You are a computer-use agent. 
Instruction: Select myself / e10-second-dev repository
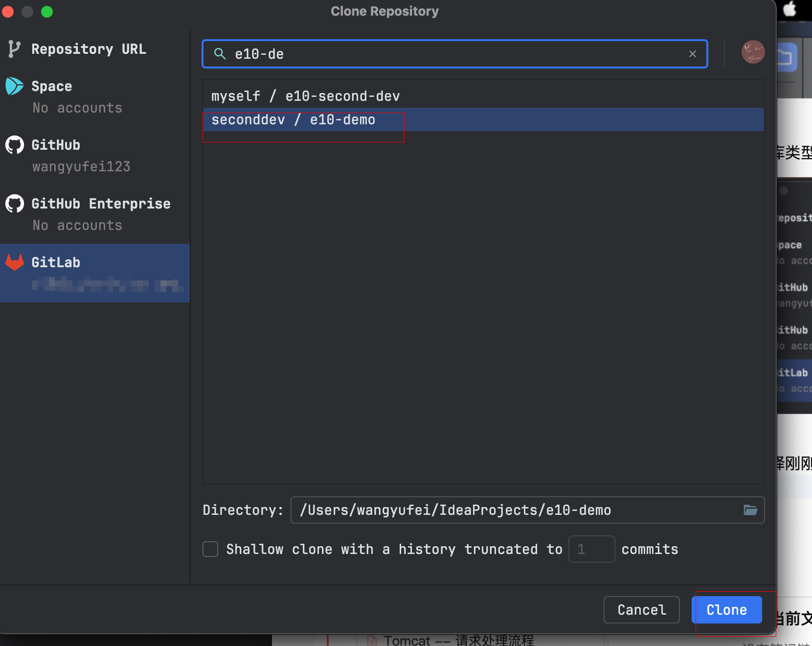click(305, 96)
